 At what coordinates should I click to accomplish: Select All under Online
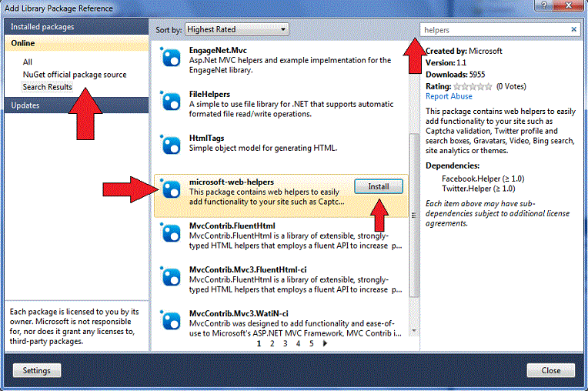(x=28, y=62)
